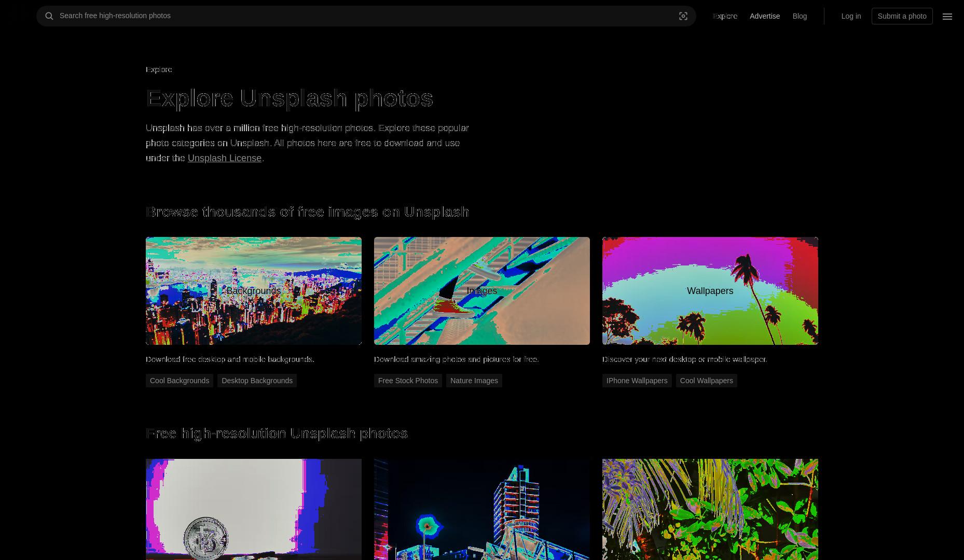Click 'Browse thousands of free images on Unsplash' heading
The width and height of the screenshot is (964, 560).
[307, 212]
